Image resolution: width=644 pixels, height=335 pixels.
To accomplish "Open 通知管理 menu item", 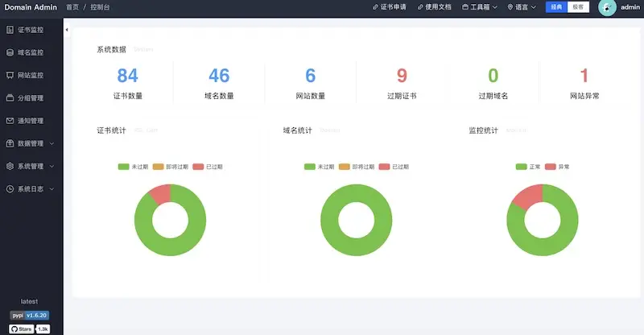I will 31,121.
